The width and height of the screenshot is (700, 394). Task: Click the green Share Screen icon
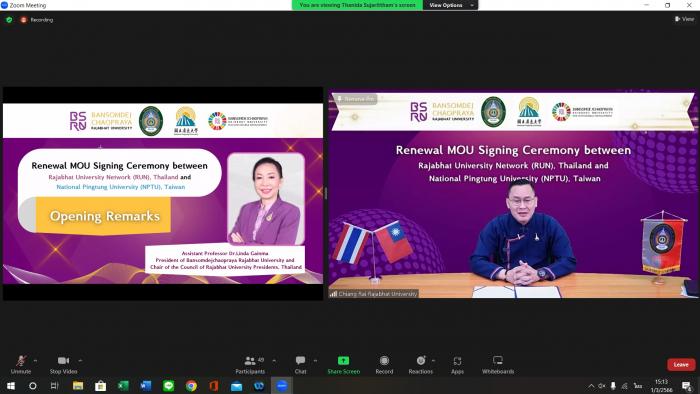(343, 361)
